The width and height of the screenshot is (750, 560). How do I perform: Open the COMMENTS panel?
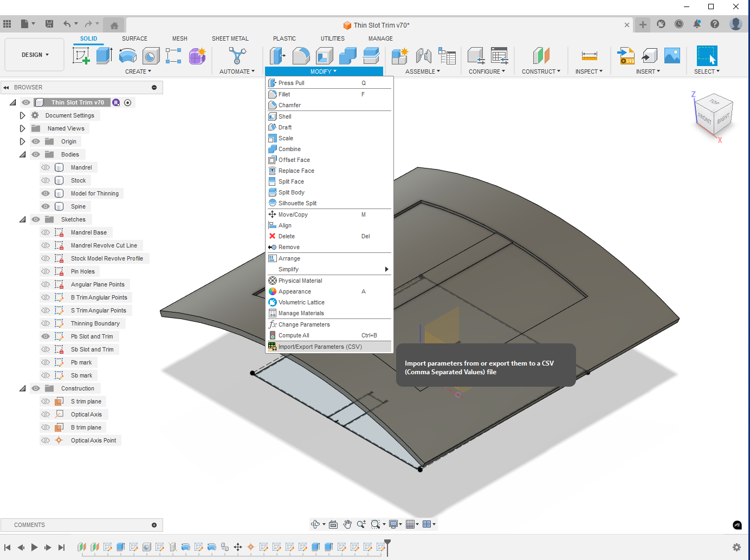coord(156,525)
